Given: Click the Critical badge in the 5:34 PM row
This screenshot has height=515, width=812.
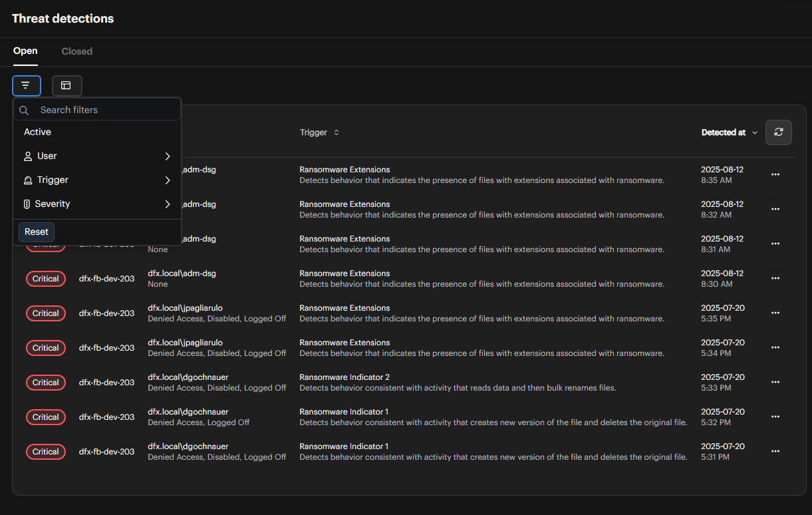Looking at the screenshot, I should coord(46,348).
